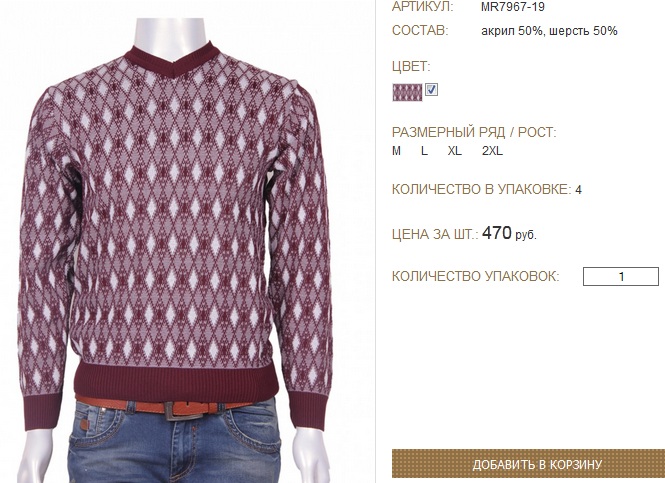
Task: Click the ЦЕНА ЗА ШТ. label
Action: point(435,234)
